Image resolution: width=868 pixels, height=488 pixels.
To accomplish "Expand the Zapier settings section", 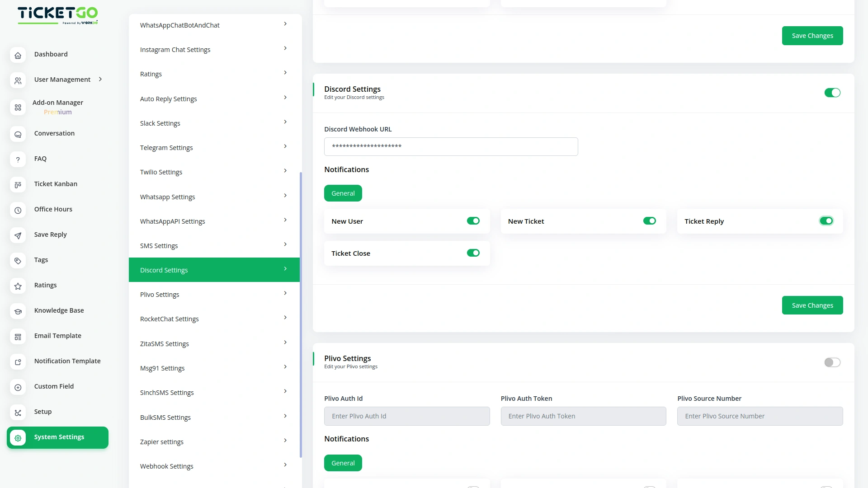I will tap(214, 441).
